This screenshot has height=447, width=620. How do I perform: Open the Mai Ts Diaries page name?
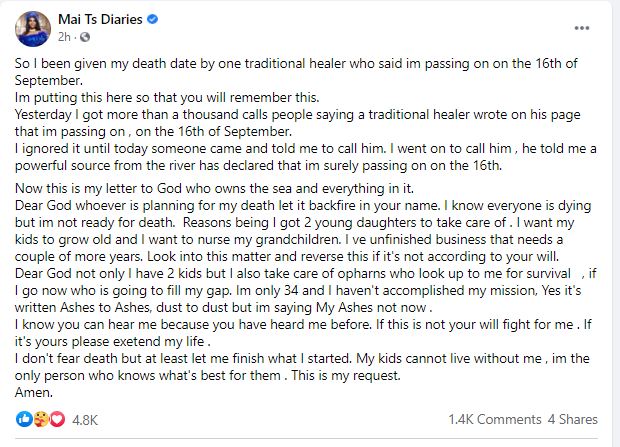coord(100,19)
